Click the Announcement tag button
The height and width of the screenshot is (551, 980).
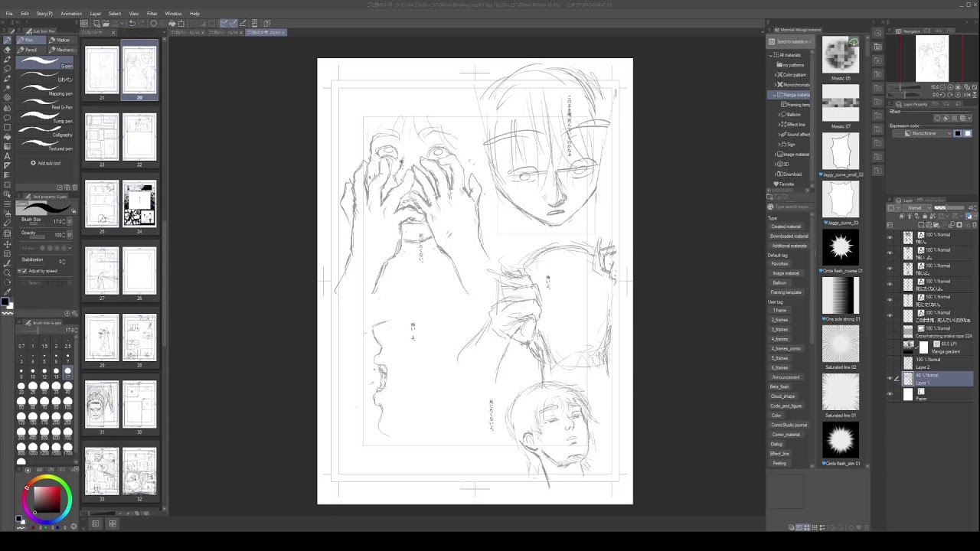coord(786,377)
